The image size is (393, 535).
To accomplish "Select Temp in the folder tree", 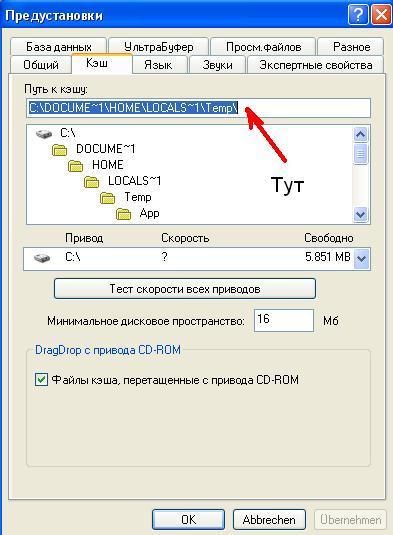I will [x=138, y=197].
